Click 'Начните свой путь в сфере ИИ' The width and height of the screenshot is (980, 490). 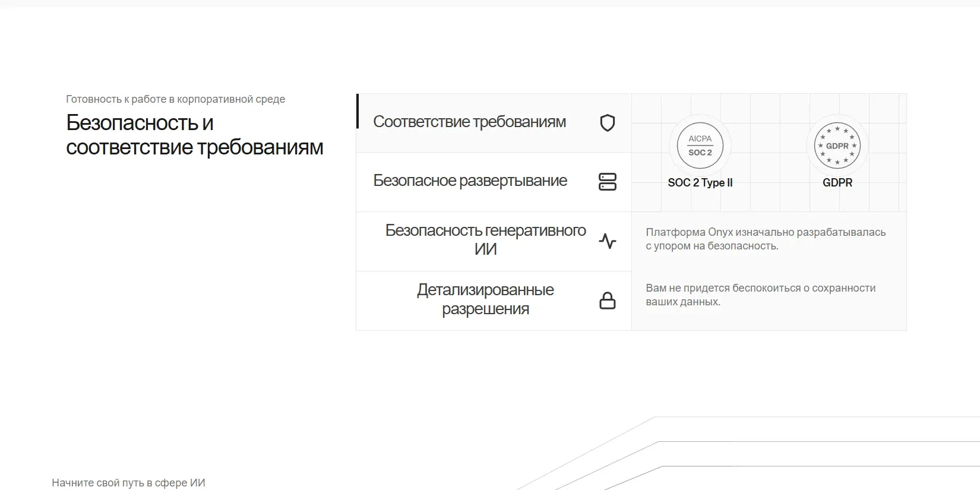click(128, 483)
